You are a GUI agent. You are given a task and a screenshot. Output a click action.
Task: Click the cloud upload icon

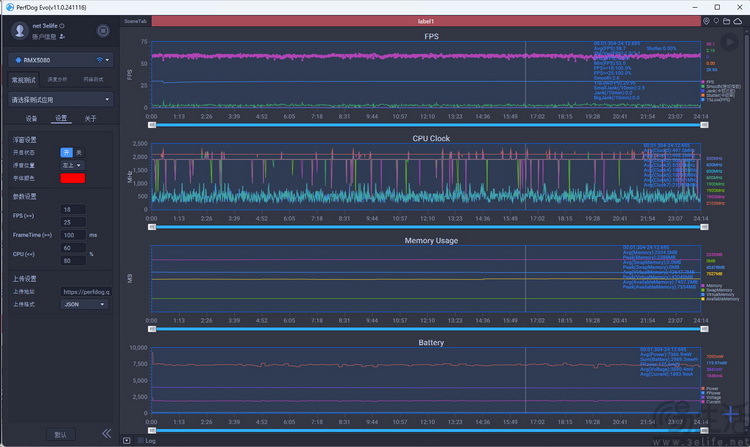pyautogui.click(x=738, y=21)
